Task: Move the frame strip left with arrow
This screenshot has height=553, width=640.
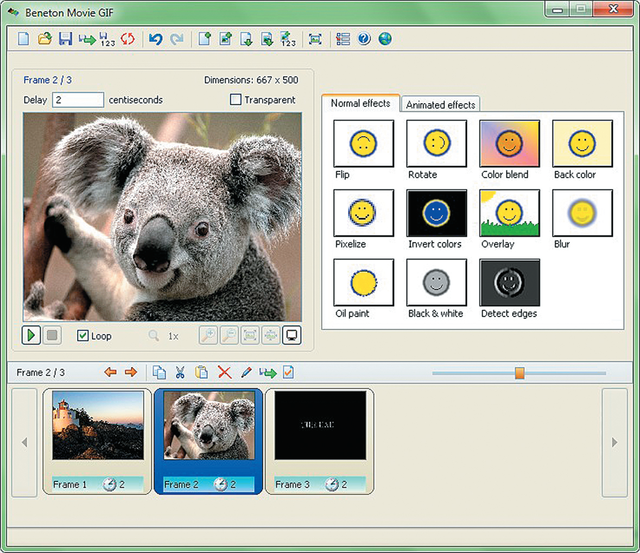Action: click(x=24, y=442)
